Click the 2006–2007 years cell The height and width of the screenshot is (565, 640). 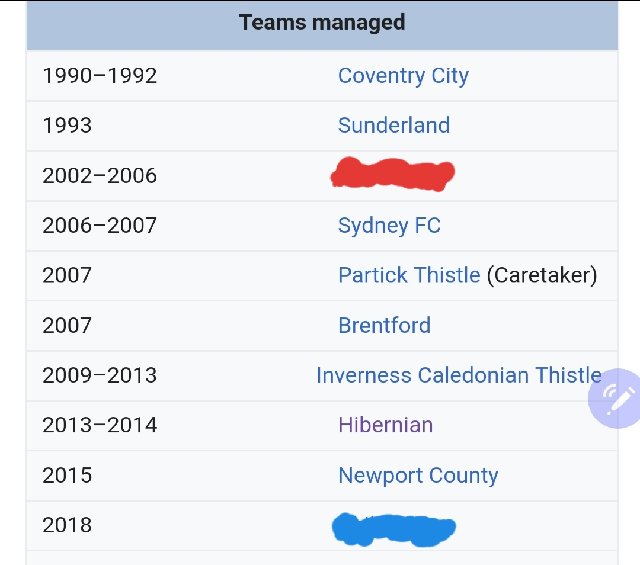pyautogui.click(x=100, y=226)
